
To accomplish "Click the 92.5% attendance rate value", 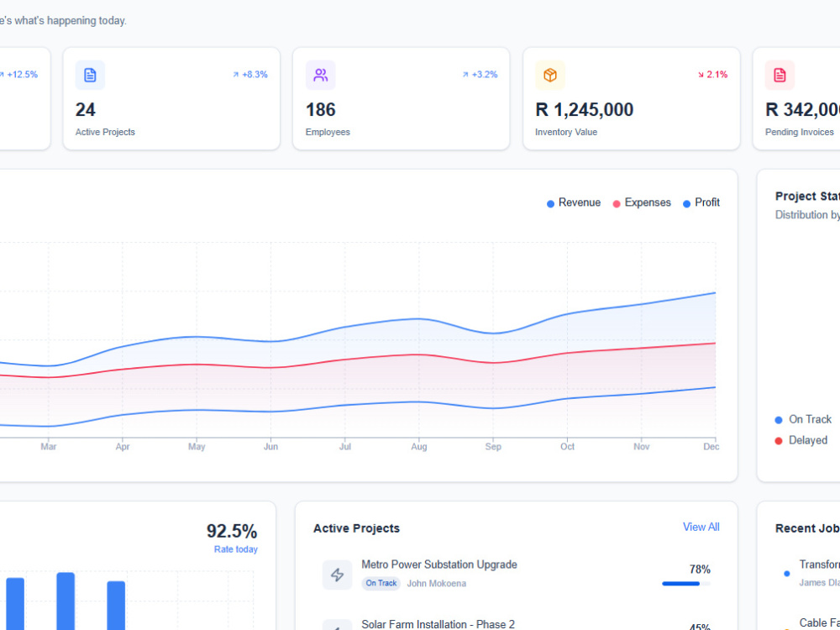I will point(232,532).
